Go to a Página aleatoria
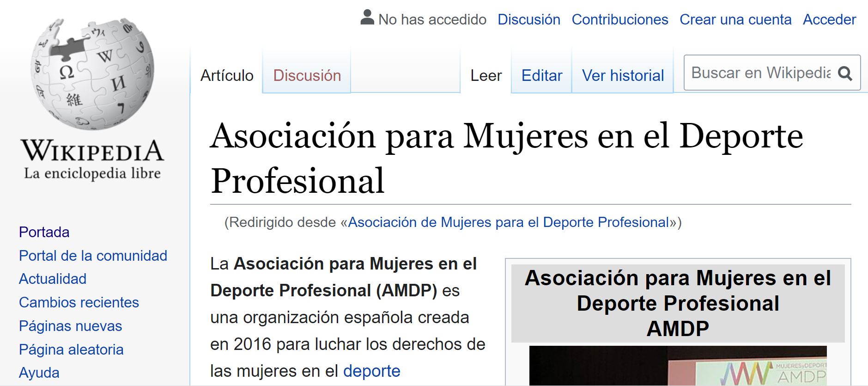Viewport: 868px width, 386px height. [x=71, y=349]
